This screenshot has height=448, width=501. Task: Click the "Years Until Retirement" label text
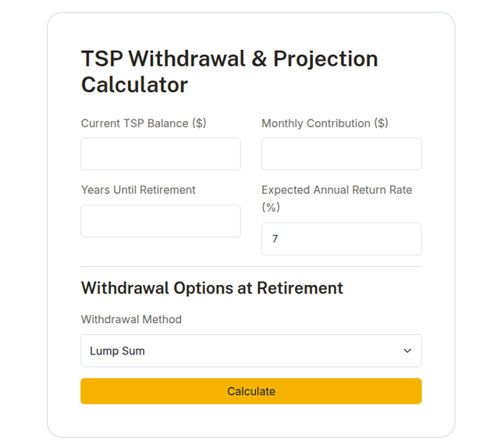(x=138, y=190)
